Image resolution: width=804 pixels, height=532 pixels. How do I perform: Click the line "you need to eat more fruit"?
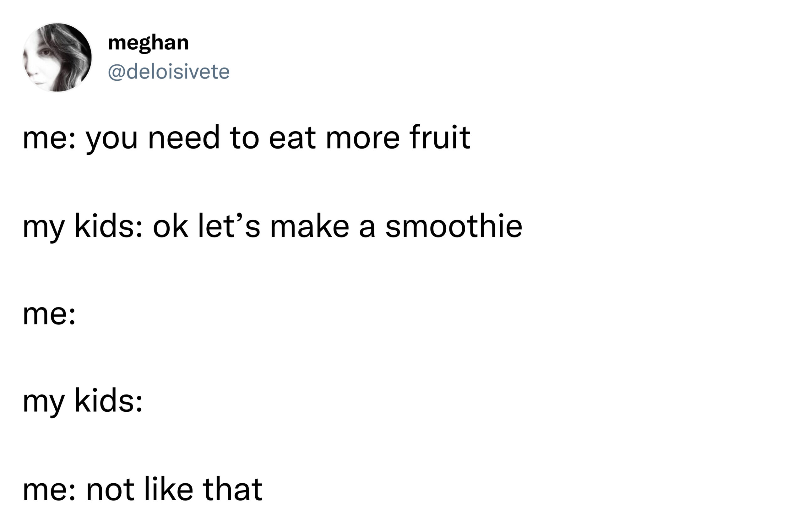click(278, 138)
